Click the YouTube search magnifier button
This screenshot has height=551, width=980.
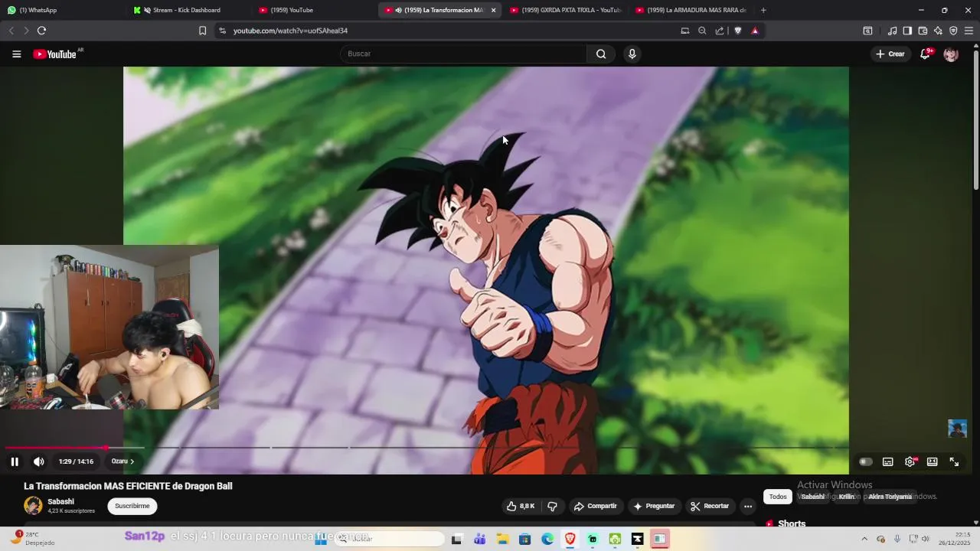601,54
